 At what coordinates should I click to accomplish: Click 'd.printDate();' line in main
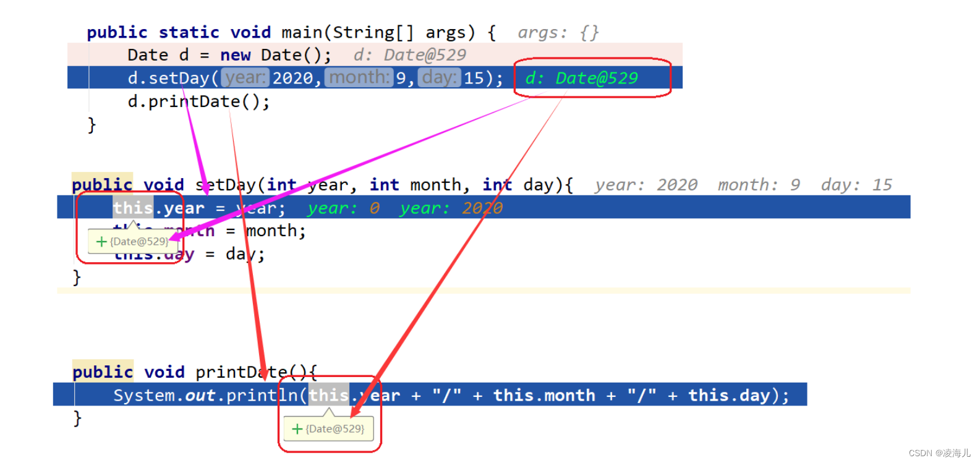click(x=198, y=101)
